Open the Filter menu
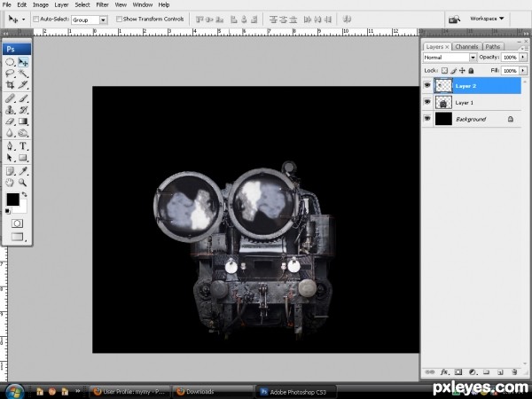 [102, 4]
